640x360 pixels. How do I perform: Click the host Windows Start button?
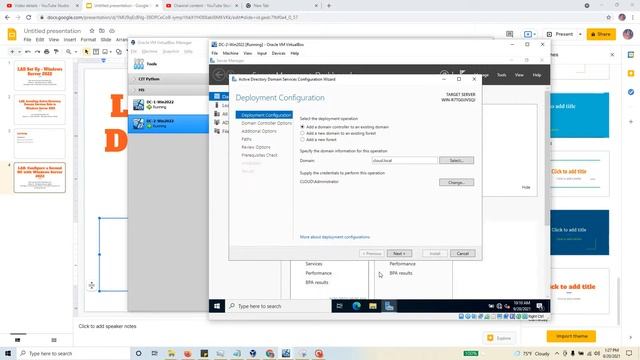tap(8, 353)
